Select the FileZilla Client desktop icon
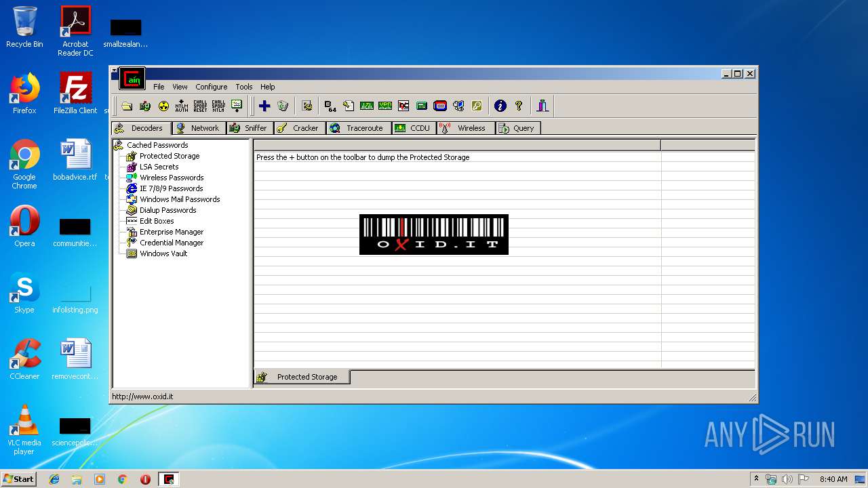The width and height of the screenshot is (868, 488). (75, 94)
